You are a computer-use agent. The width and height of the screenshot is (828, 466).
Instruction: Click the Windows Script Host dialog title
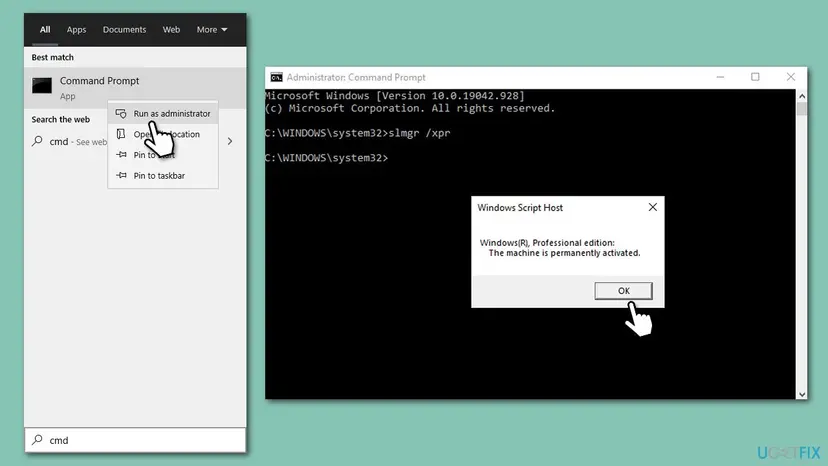pyautogui.click(x=520, y=208)
